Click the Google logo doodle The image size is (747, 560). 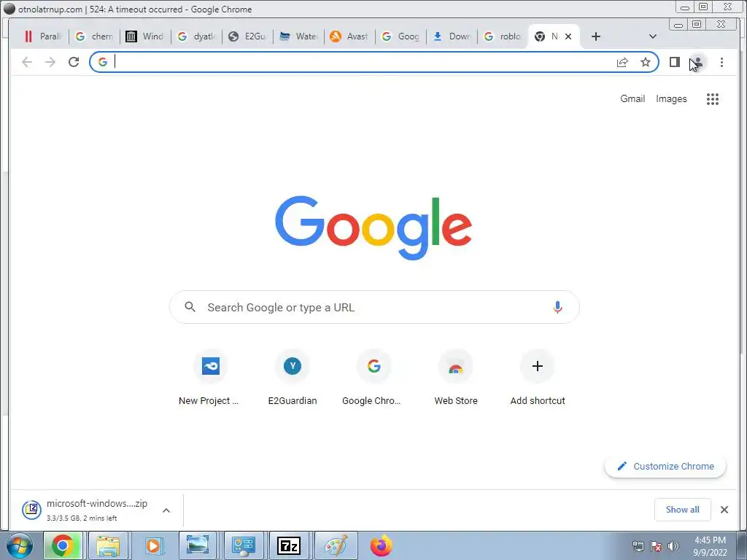pyautogui.click(x=373, y=227)
